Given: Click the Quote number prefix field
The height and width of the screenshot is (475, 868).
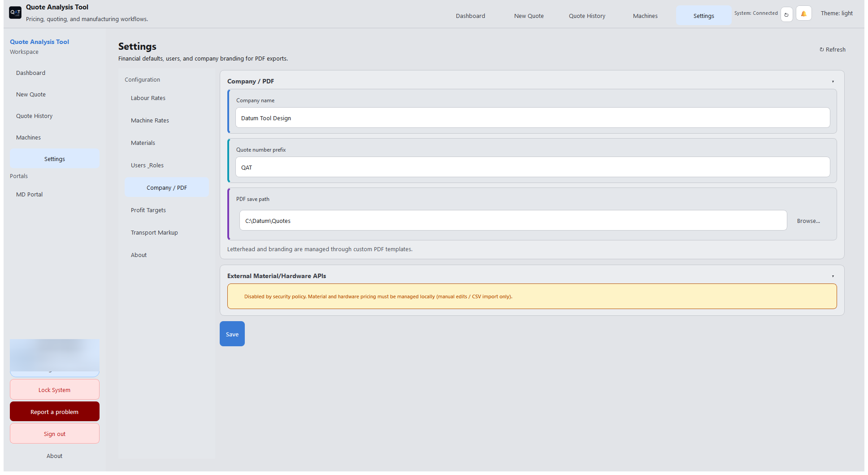Looking at the screenshot, I should 533,167.
